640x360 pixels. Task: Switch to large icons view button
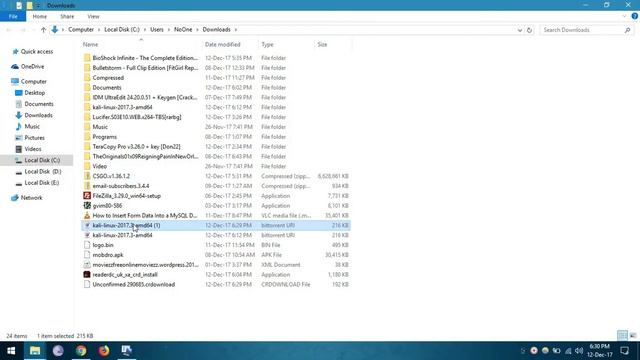coord(633,336)
